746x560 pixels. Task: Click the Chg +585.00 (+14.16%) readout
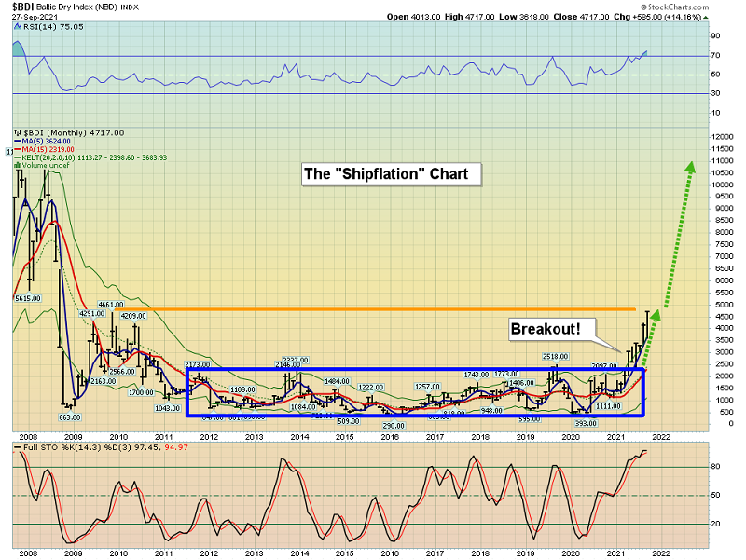click(x=657, y=17)
